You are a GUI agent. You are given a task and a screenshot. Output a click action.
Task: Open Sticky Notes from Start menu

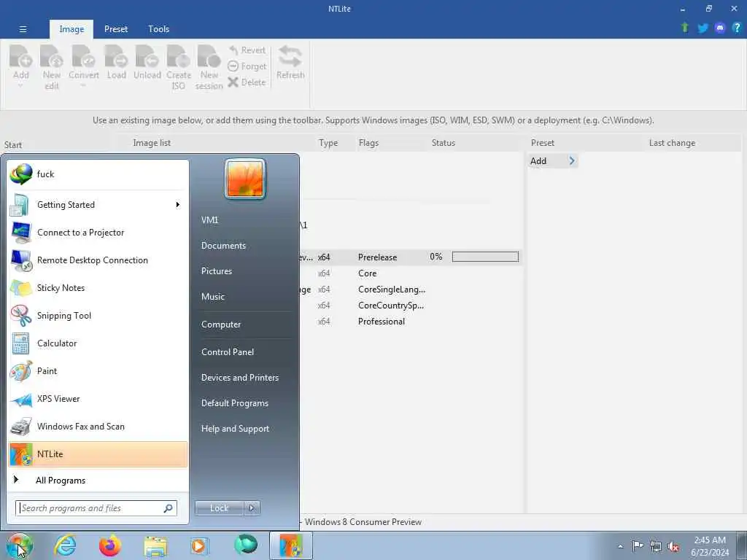click(x=98, y=287)
